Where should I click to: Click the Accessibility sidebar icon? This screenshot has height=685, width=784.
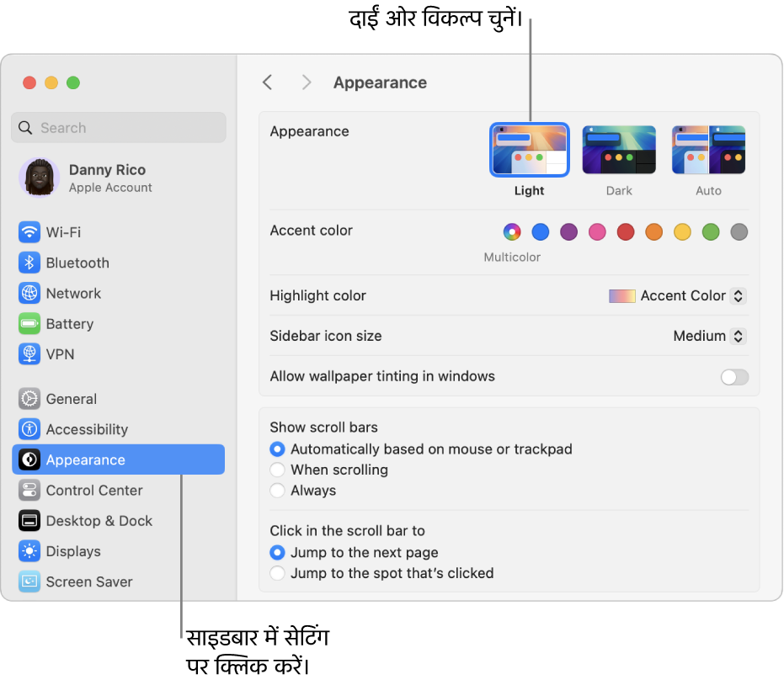pos(29,428)
